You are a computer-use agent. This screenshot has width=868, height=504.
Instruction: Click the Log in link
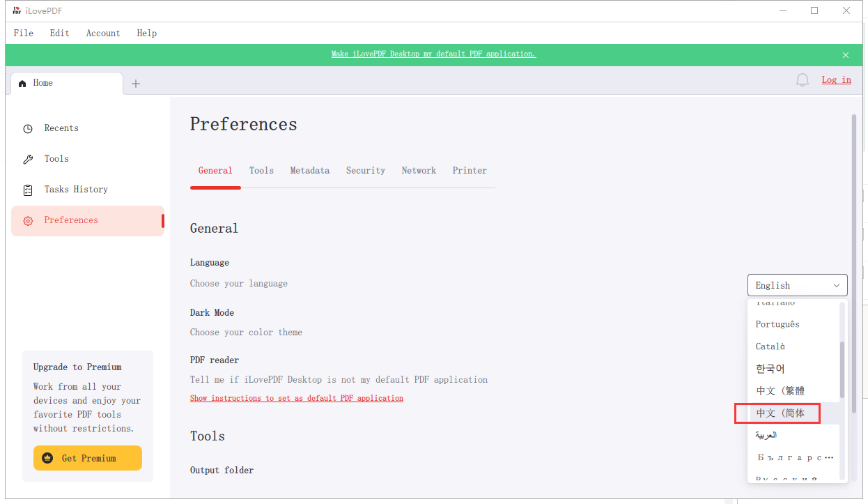pyautogui.click(x=837, y=80)
